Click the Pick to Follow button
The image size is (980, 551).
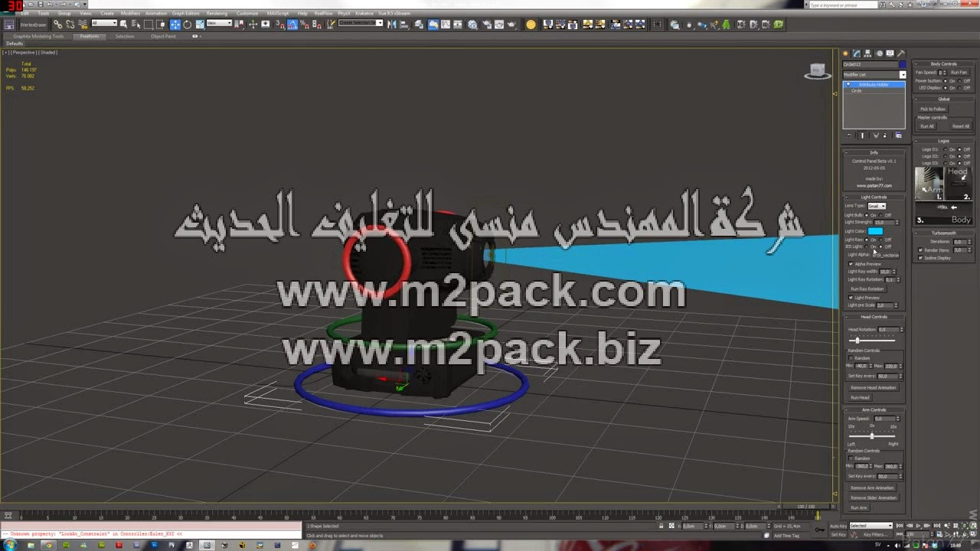click(933, 109)
